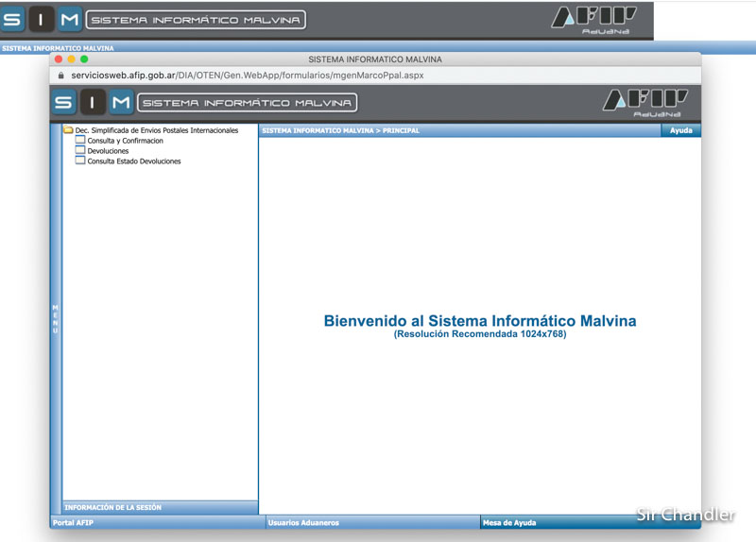Click the SIM logo in the background window

click(42, 20)
